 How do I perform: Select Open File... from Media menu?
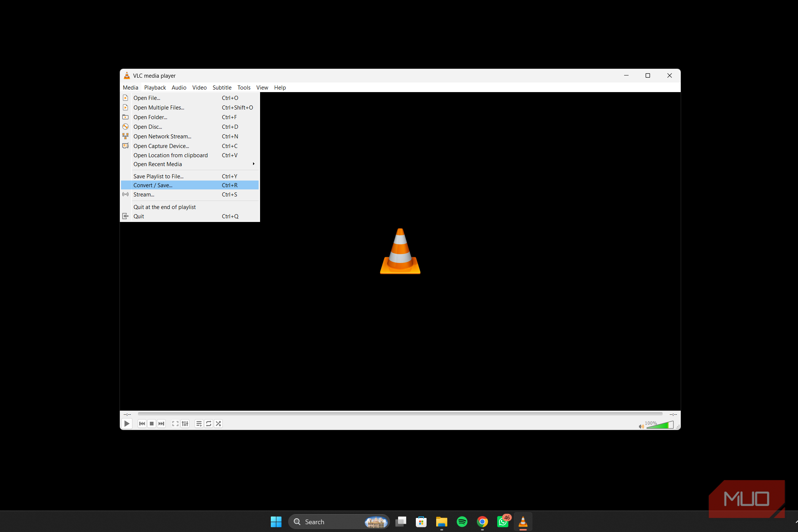(x=190, y=98)
